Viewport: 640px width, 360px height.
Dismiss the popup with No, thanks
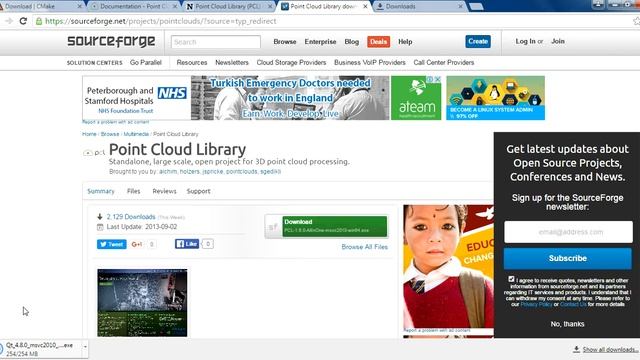[x=567, y=324]
